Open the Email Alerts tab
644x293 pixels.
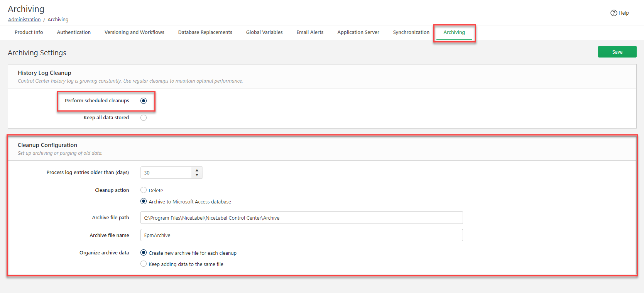[310, 32]
